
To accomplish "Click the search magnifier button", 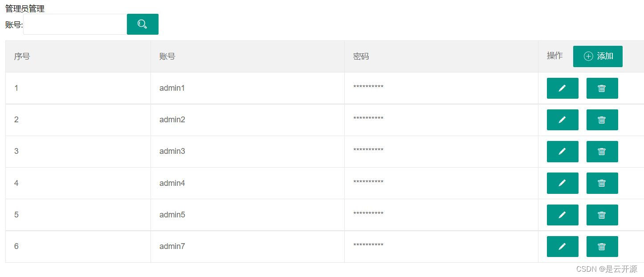I will (x=143, y=24).
